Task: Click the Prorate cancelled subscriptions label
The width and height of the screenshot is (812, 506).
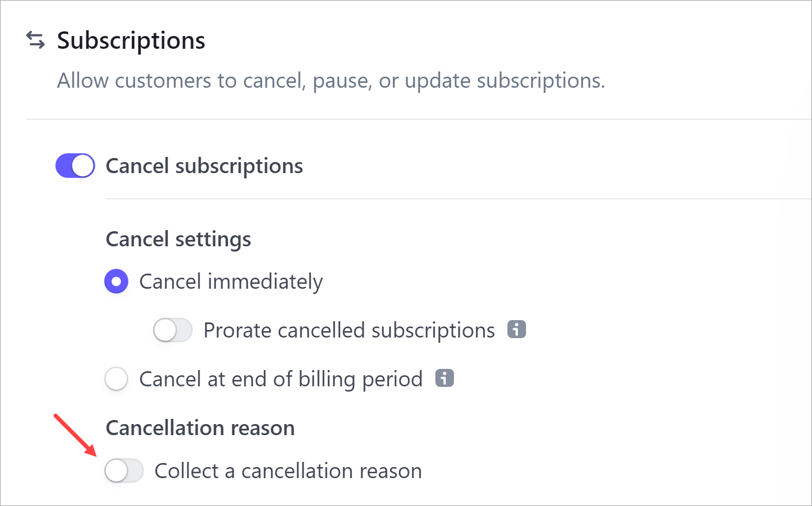Action: click(349, 330)
